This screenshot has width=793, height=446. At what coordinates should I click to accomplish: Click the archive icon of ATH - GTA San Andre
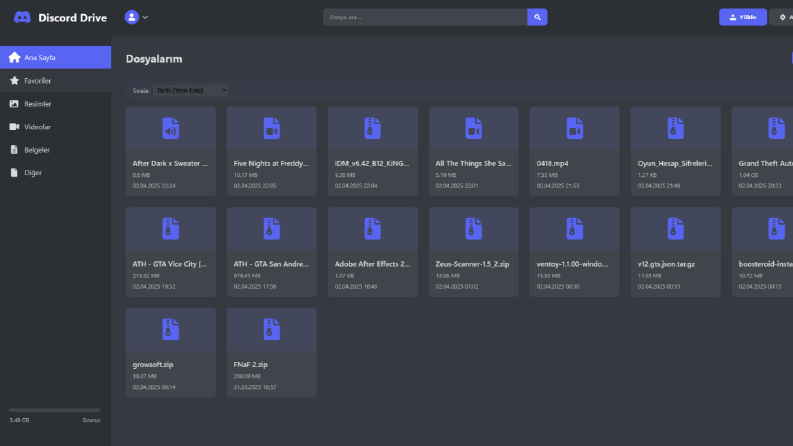click(x=272, y=229)
